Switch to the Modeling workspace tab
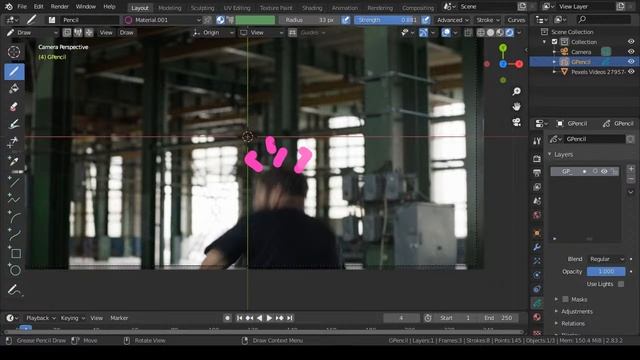The width and height of the screenshot is (640, 360). (x=169, y=8)
